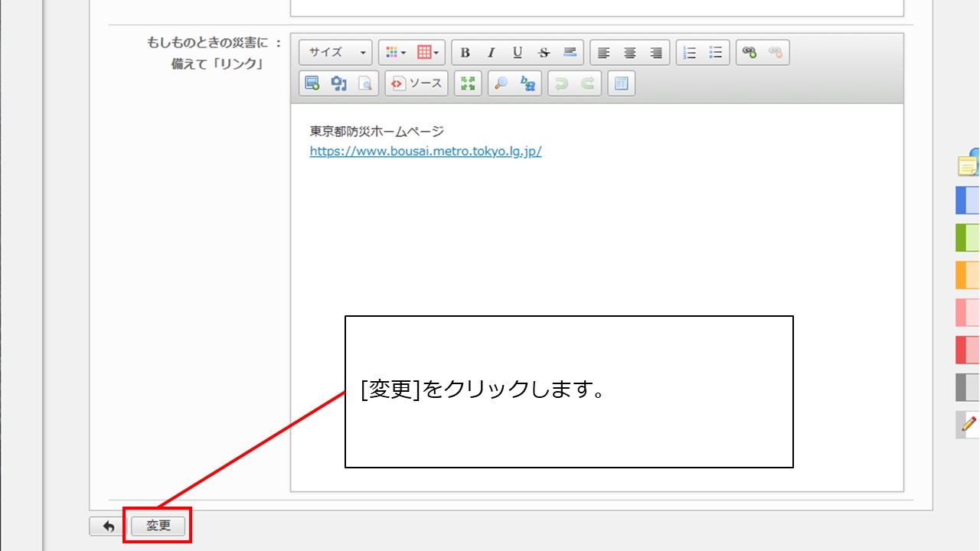The width and height of the screenshot is (980, 551).
Task: Maximize the editor with fullscreen icon
Action: pos(468,83)
